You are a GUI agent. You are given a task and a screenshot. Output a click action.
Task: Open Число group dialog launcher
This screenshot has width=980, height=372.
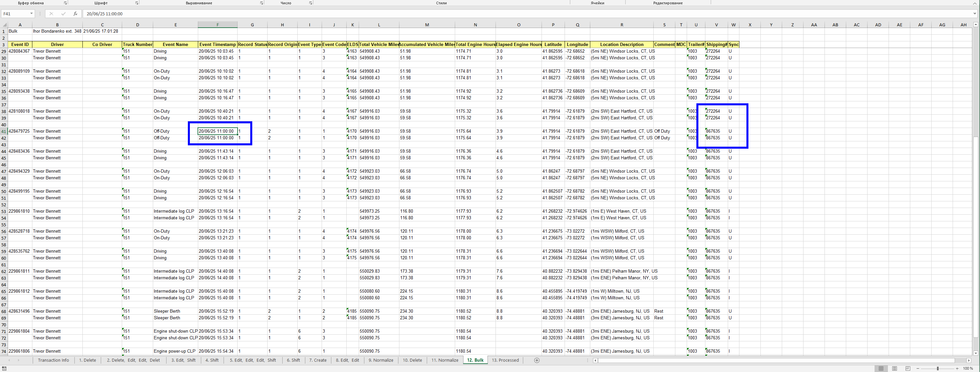[x=310, y=3]
